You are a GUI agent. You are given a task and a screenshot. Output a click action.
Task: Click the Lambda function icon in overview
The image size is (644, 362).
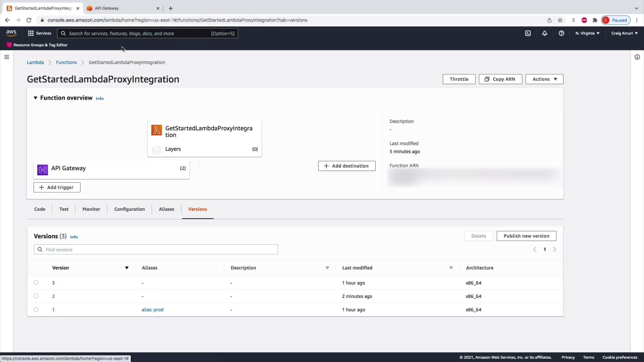[157, 130]
